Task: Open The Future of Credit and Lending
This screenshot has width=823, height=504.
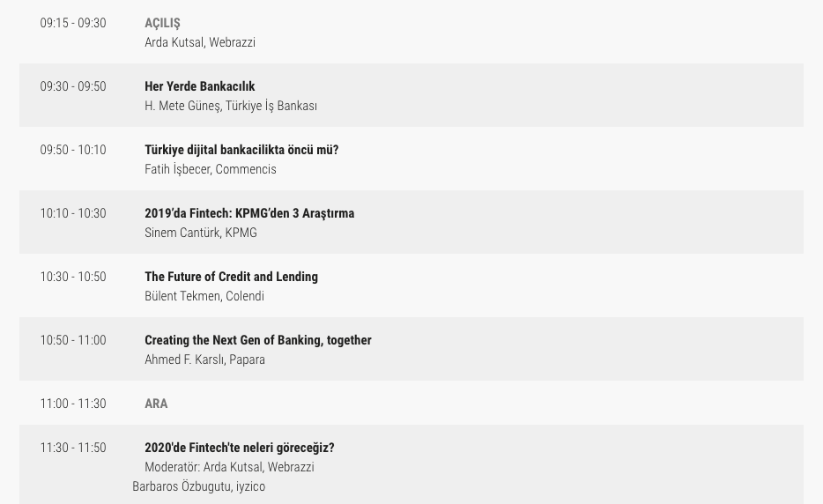Action: (x=231, y=277)
